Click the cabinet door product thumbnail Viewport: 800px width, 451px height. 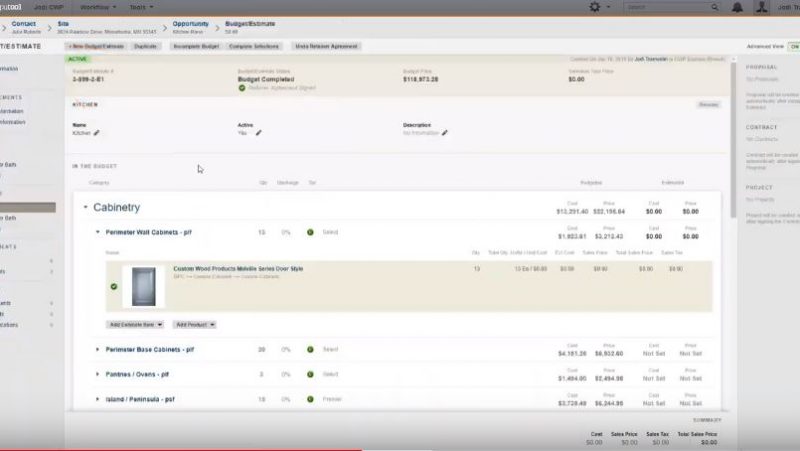click(144, 285)
